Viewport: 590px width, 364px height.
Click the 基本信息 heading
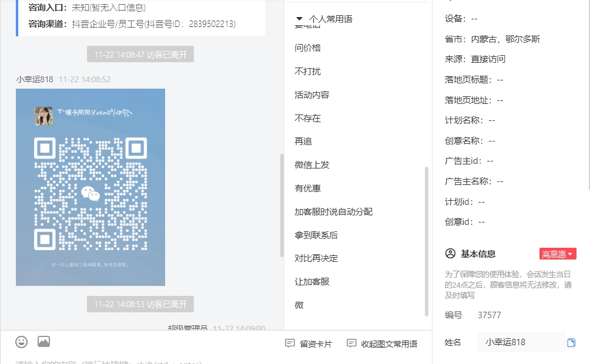point(478,254)
